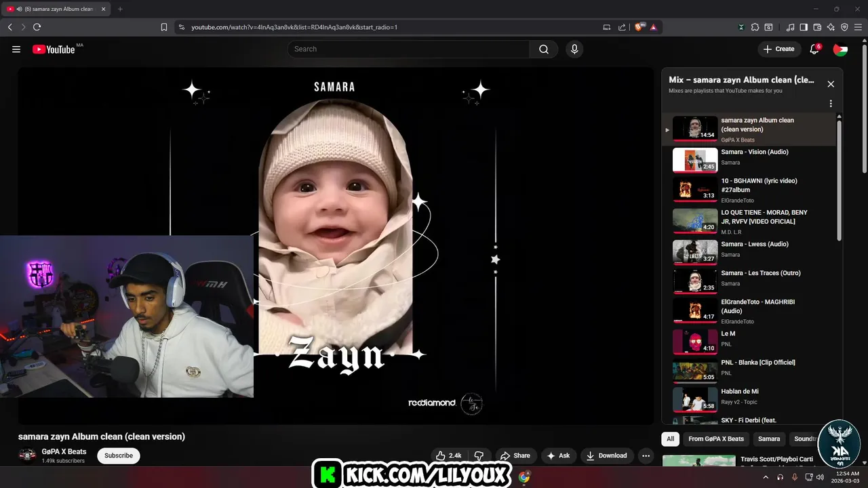Open a new browser tab
This screenshot has width=868, height=488.
coord(120,9)
